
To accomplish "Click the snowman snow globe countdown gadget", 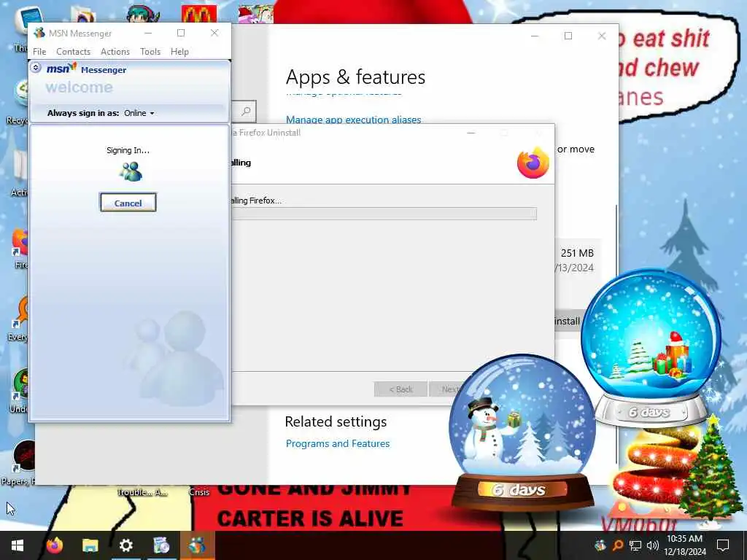I will 522,432.
